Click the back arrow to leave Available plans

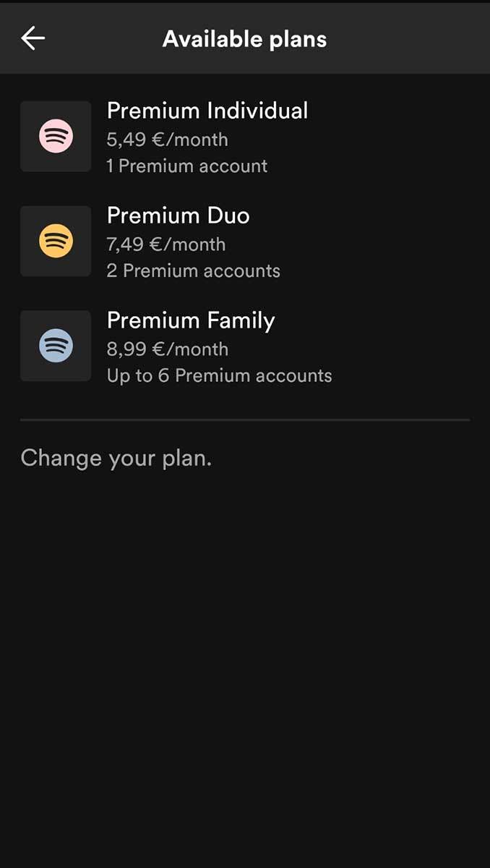click(33, 39)
